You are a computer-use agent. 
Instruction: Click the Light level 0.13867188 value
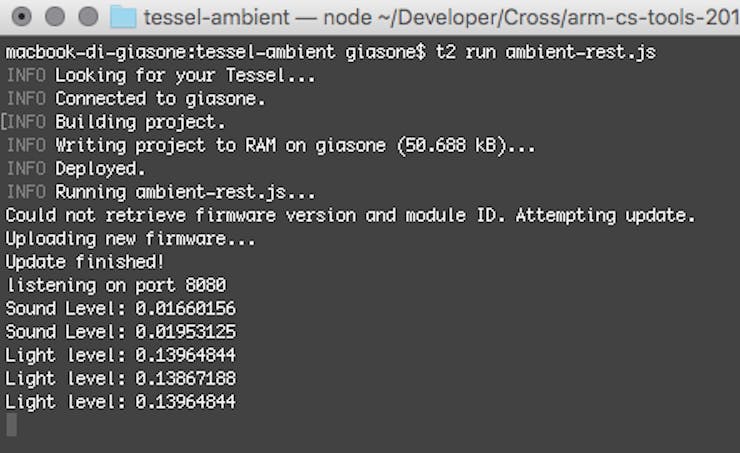pyautogui.click(x=185, y=378)
